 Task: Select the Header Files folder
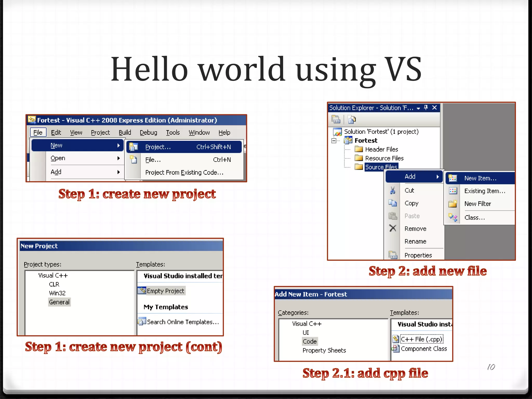[382, 149]
